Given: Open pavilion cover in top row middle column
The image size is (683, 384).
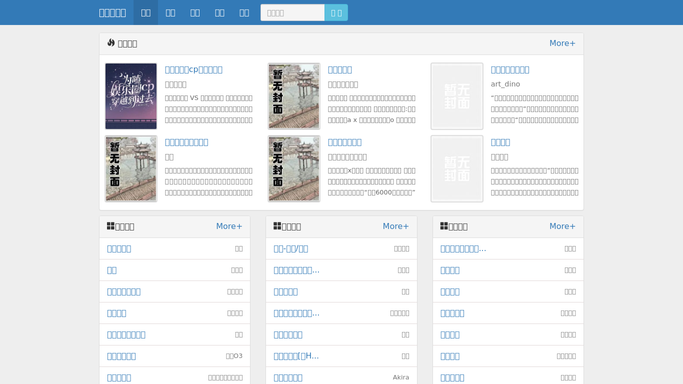Looking at the screenshot, I should point(294,96).
